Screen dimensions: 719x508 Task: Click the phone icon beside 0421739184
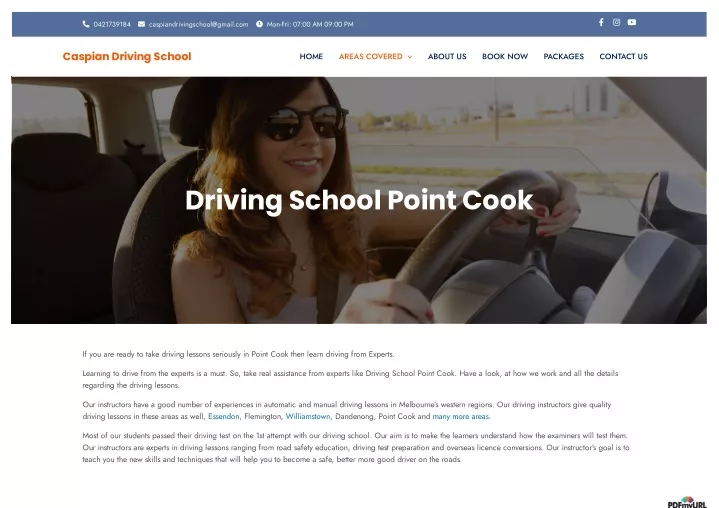86,24
